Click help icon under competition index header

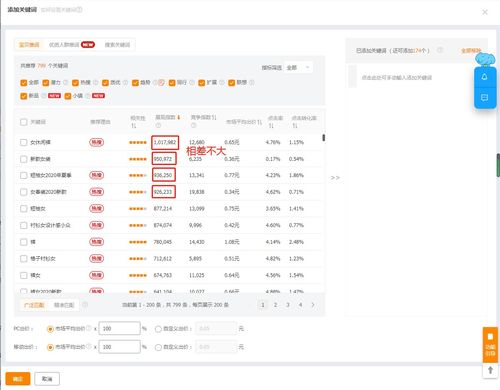click(194, 125)
